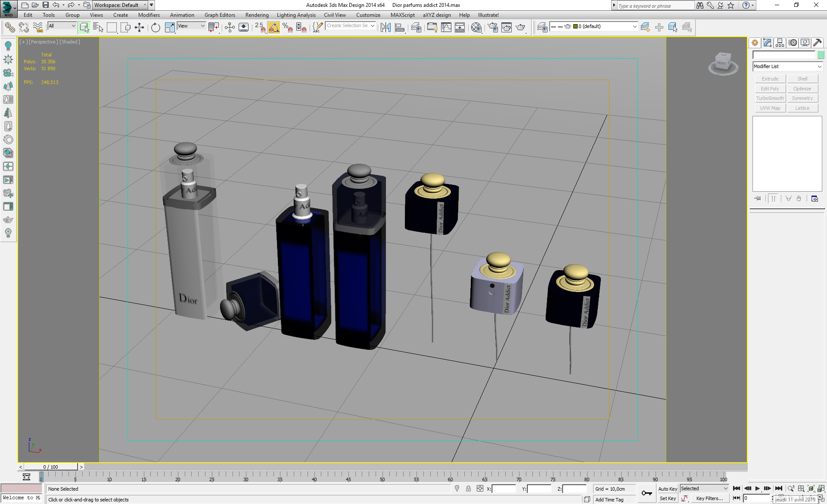This screenshot has width=827, height=504.
Task: Open Create Selection Set dropdown
Action: (351, 26)
